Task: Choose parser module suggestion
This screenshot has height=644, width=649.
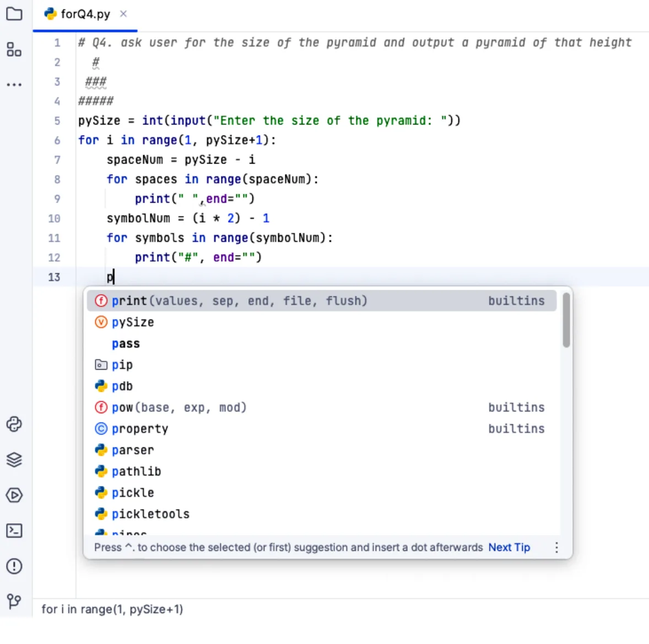Action: coord(321,450)
